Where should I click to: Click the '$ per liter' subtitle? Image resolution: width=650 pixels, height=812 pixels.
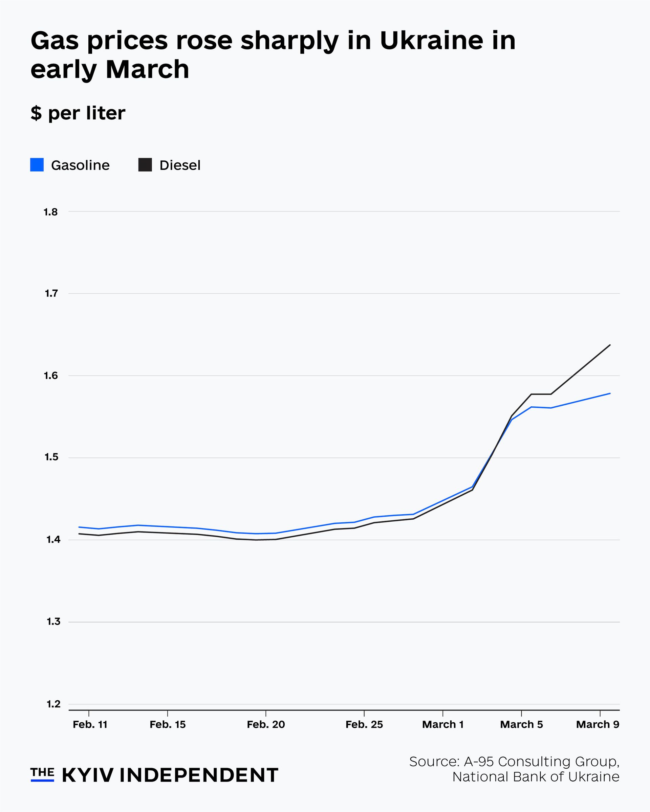click(78, 113)
